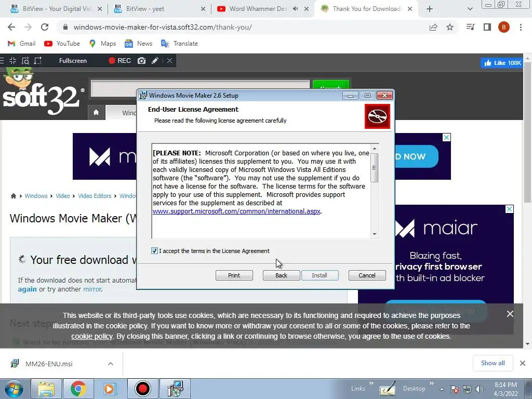Open Gmail bookmark

tap(21, 44)
